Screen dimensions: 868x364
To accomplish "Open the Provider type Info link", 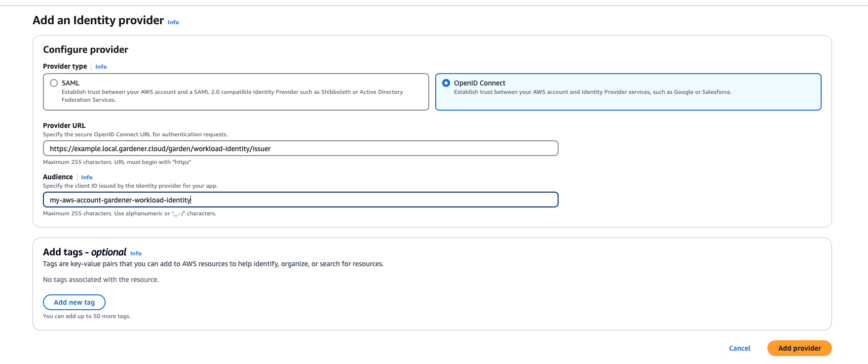I will click(101, 67).
